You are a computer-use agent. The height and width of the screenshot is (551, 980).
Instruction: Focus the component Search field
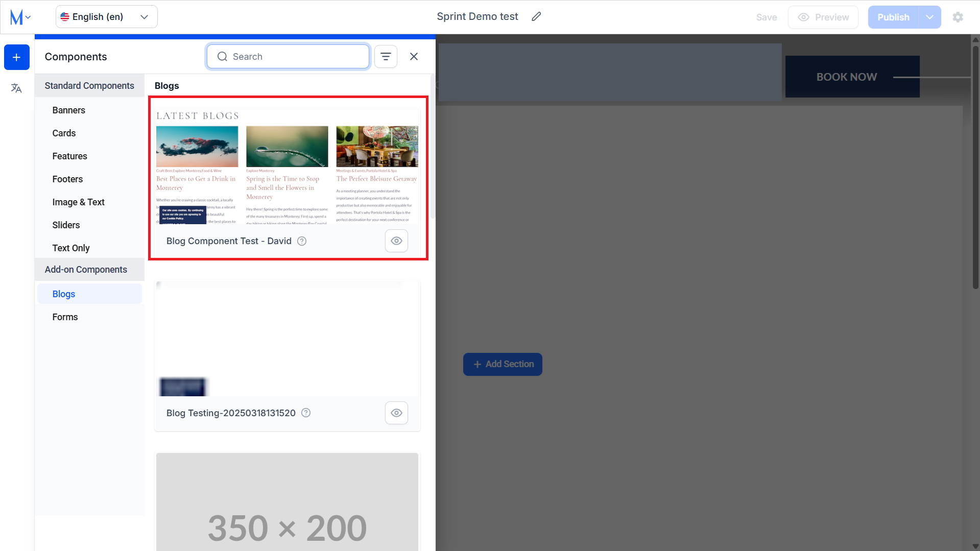point(288,57)
